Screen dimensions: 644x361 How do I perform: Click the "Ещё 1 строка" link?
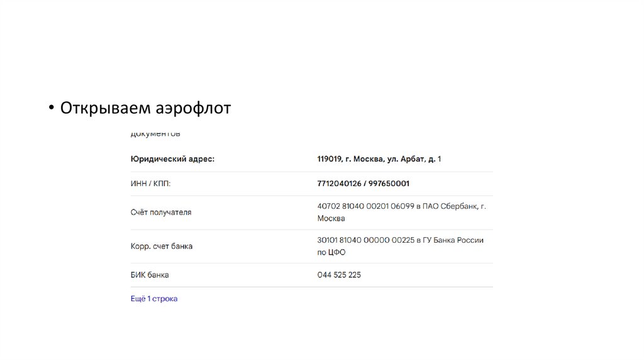154,299
